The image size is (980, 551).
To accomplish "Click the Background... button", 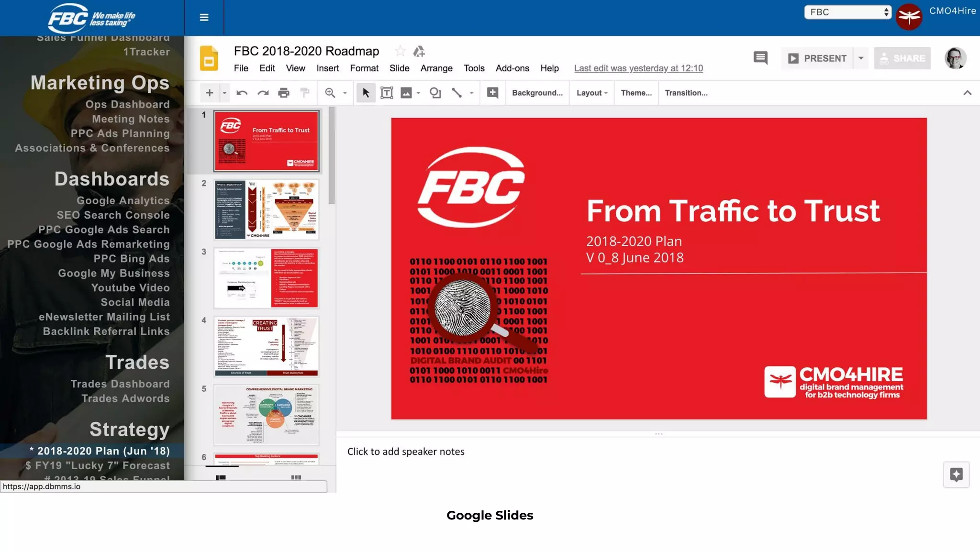I will pos(537,93).
